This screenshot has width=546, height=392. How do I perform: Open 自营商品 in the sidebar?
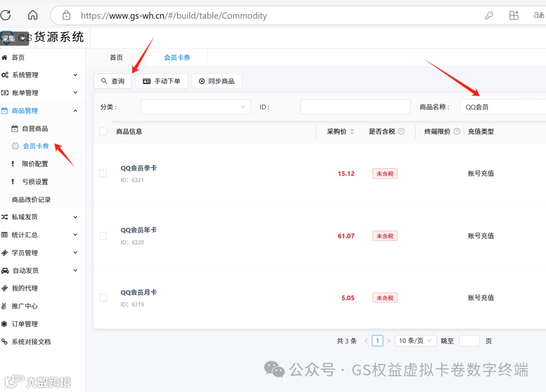tap(35, 128)
